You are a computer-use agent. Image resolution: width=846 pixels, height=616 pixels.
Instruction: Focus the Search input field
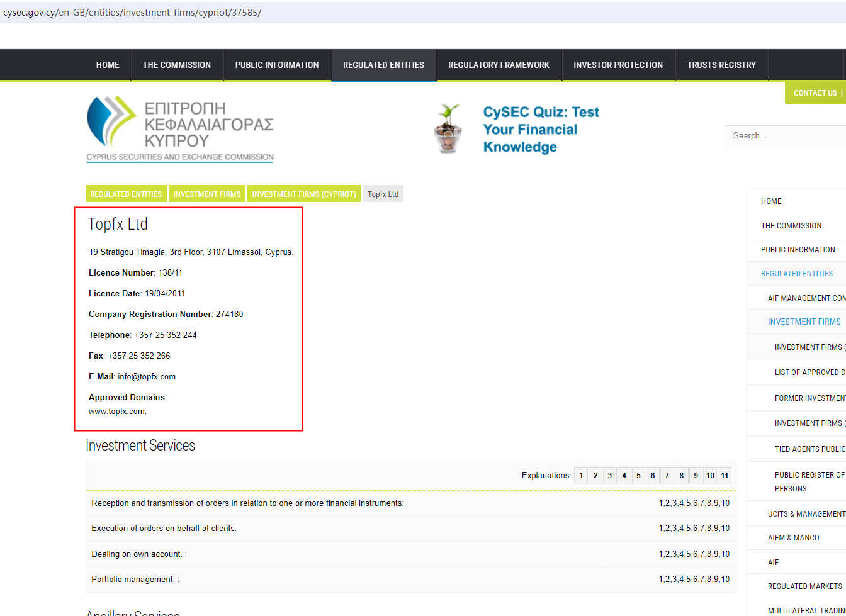[785, 136]
